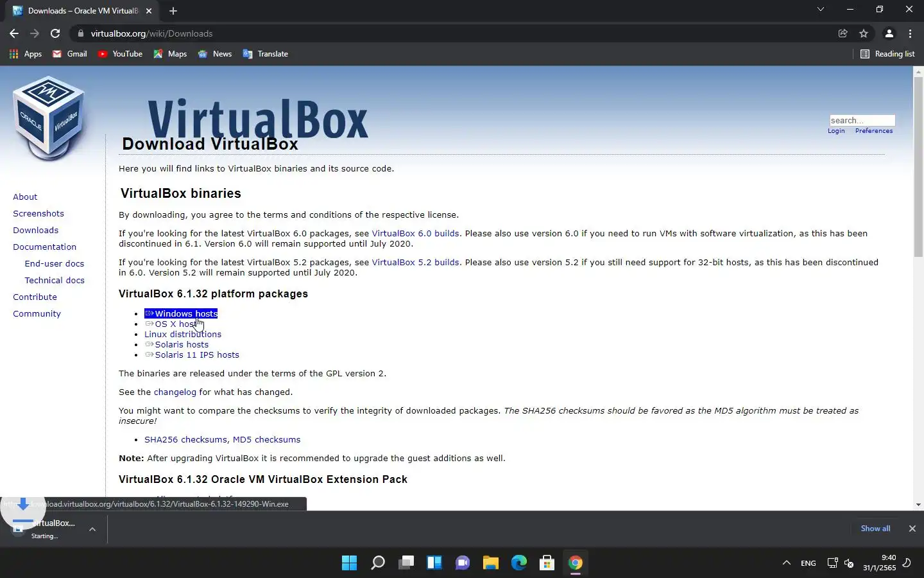Share this page from the address bar
Image resolution: width=924 pixels, height=578 pixels.
click(x=843, y=33)
